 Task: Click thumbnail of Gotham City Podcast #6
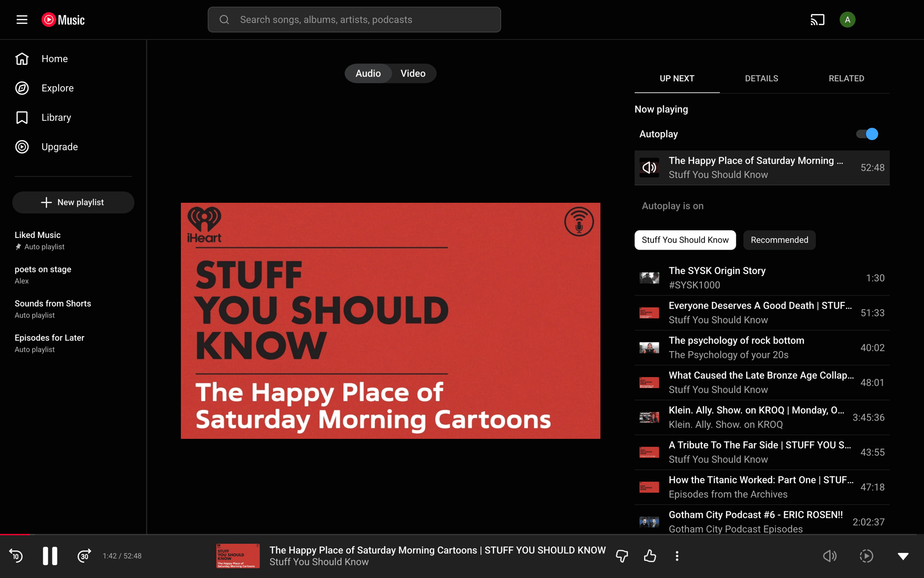649,522
